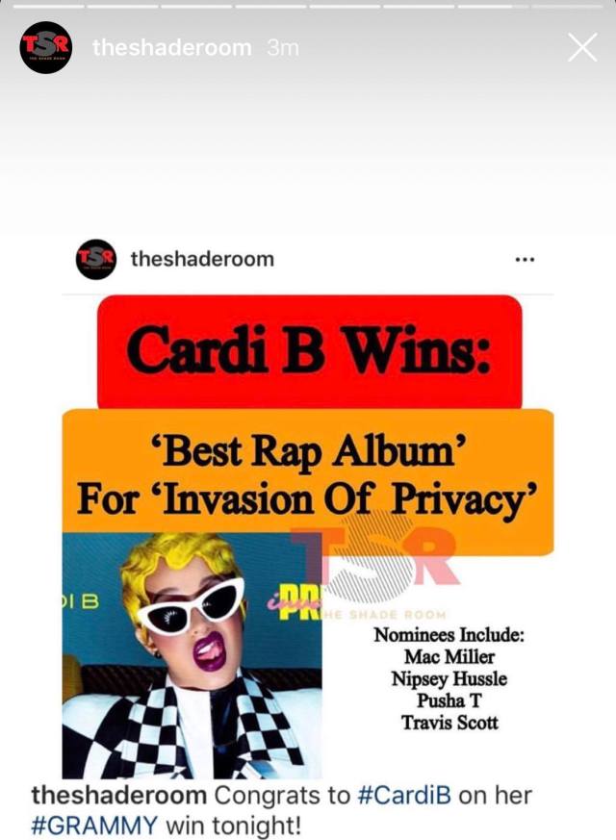Open The Shade Room story profile avatar

coord(45,47)
